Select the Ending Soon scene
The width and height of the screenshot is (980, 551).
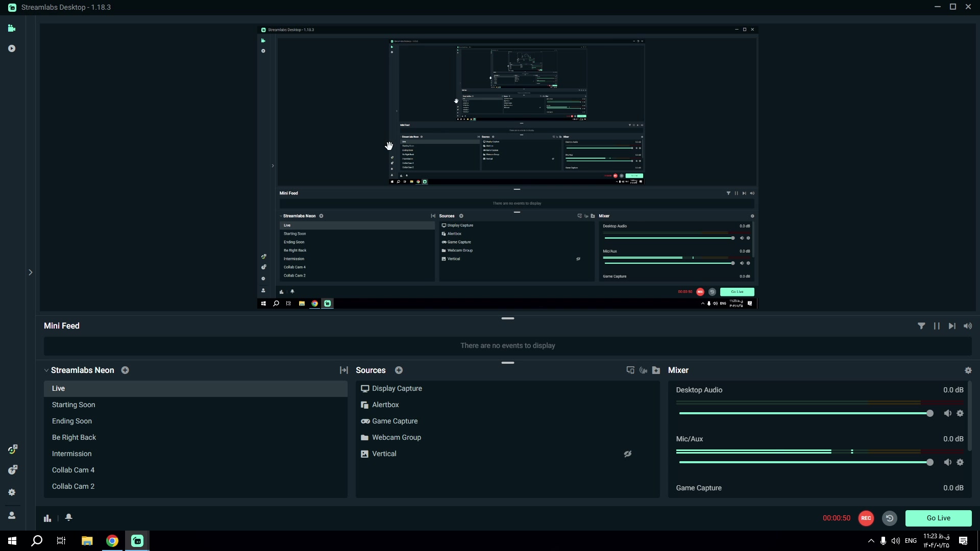pos(195,421)
